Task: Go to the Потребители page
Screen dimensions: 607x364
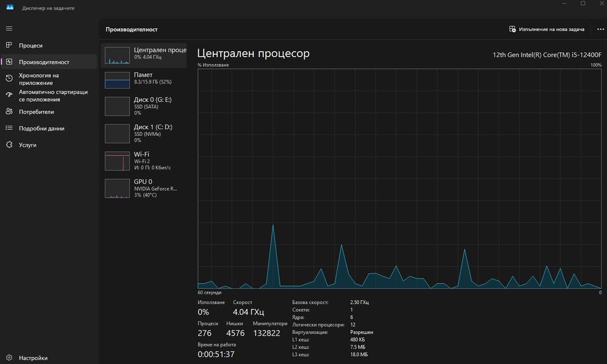Action: pyautogui.click(x=49, y=112)
